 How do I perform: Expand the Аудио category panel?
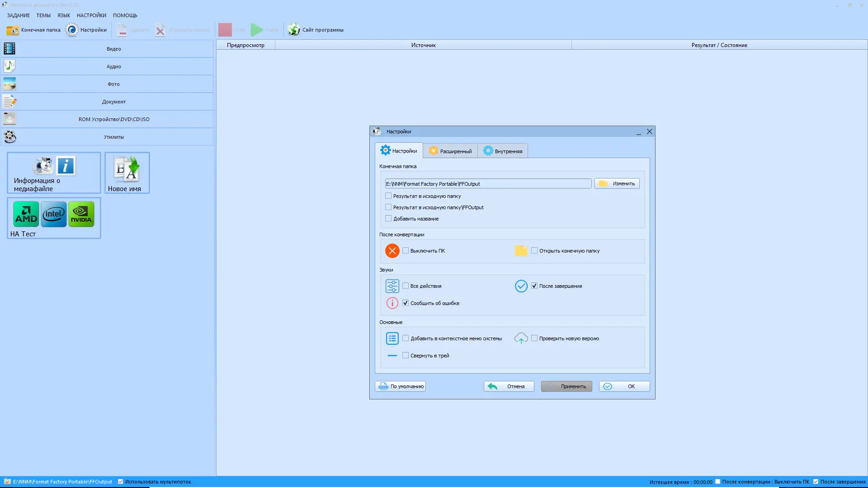click(113, 66)
